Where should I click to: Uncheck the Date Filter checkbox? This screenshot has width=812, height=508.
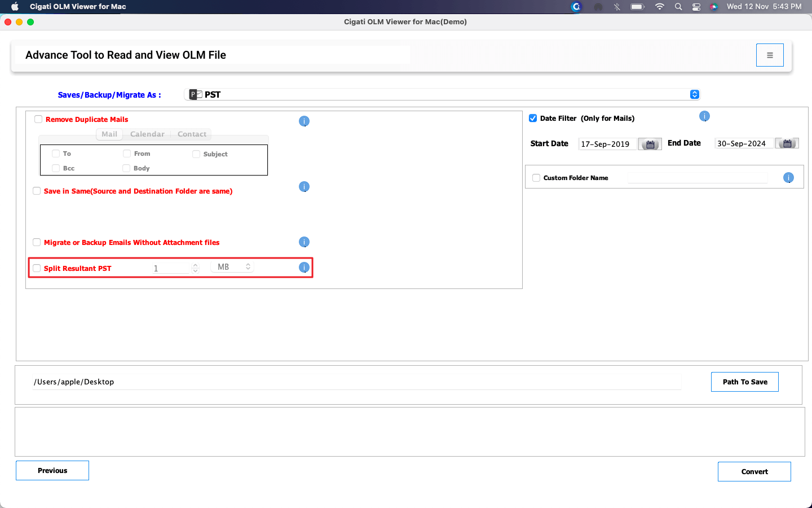(533, 118)
